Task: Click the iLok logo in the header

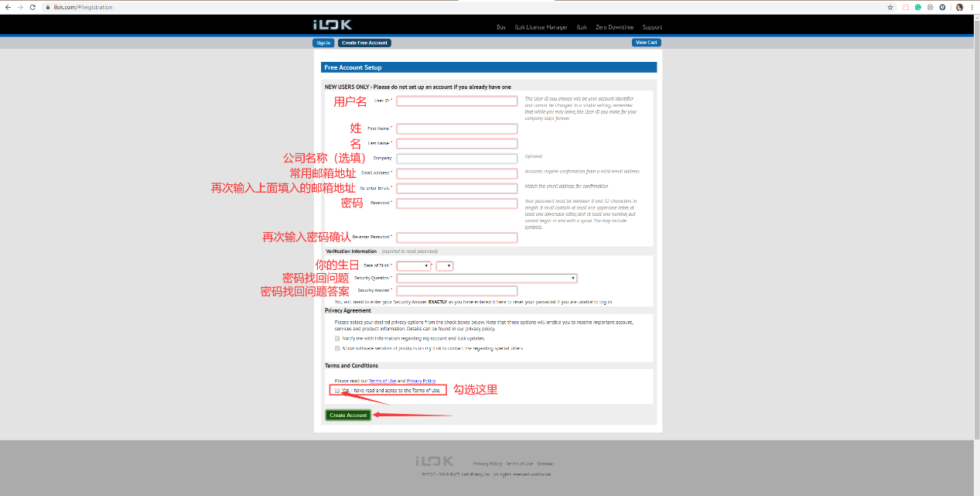Action: [332, 25]
